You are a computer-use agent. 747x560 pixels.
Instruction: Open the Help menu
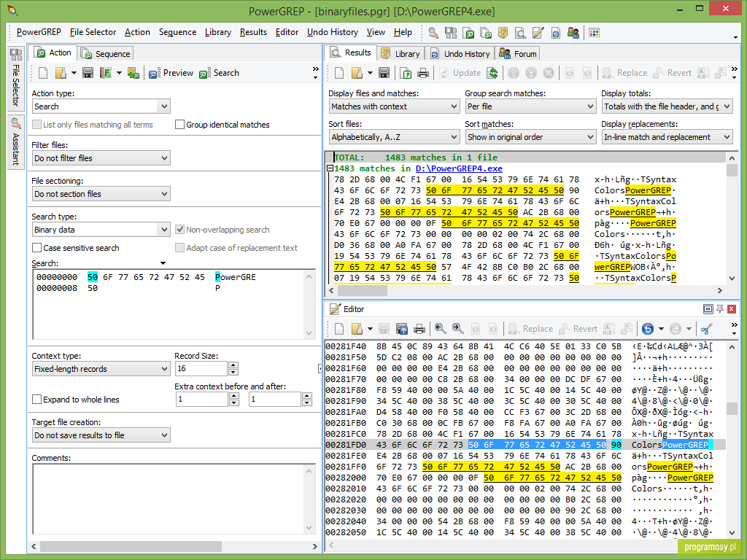pos(403,32)
